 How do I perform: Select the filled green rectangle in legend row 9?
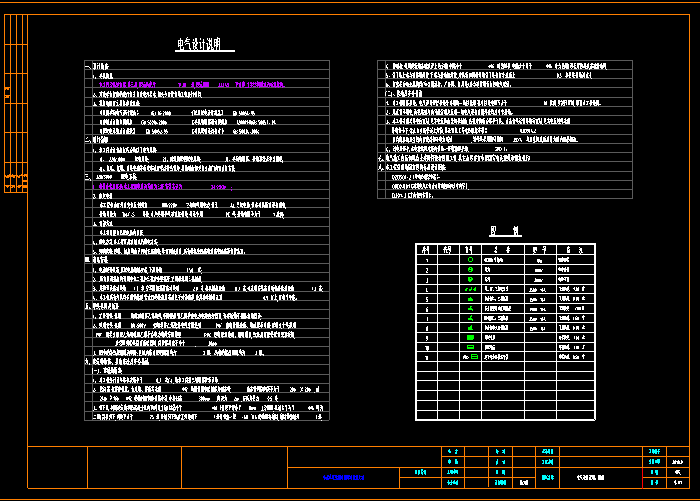(x=470, y=337)
